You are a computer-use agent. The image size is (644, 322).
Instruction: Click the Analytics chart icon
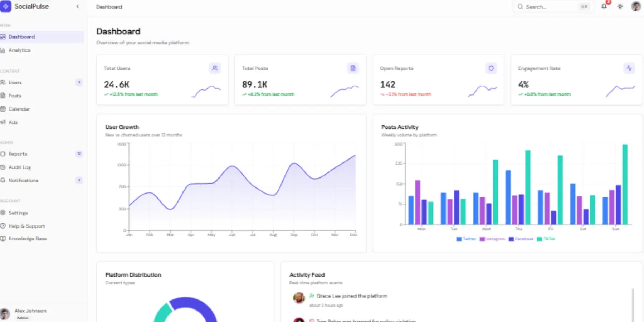pyautogui.click(x=3, y=50)
